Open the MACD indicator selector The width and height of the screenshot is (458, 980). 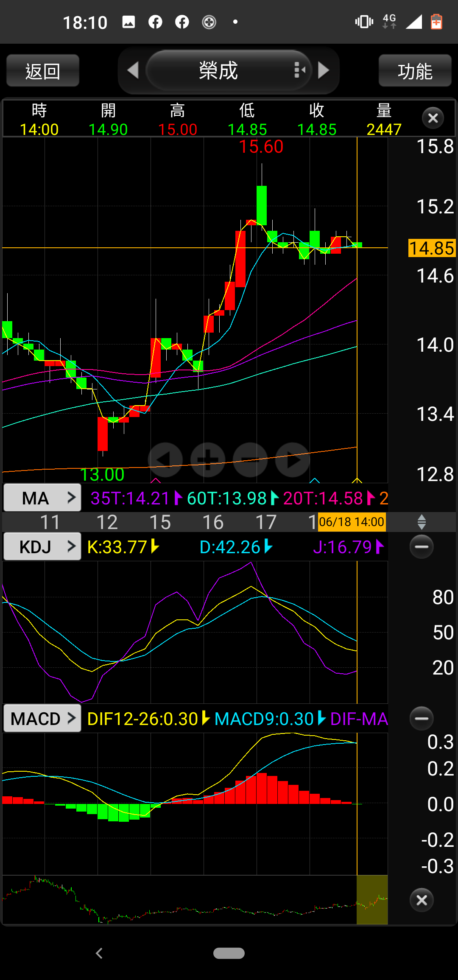click(42, 719)
